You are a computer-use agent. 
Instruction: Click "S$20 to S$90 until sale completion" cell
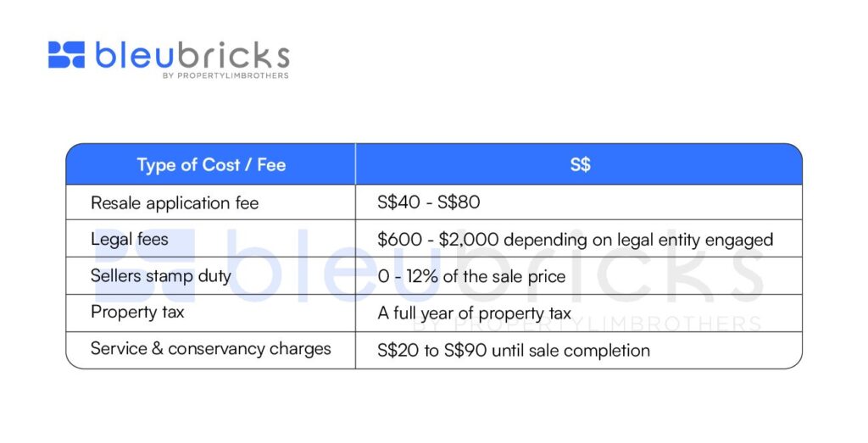pos(514,350)
